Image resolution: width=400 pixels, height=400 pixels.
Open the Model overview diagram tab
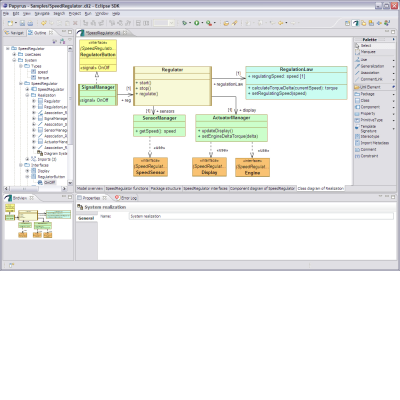coord(90,189)
